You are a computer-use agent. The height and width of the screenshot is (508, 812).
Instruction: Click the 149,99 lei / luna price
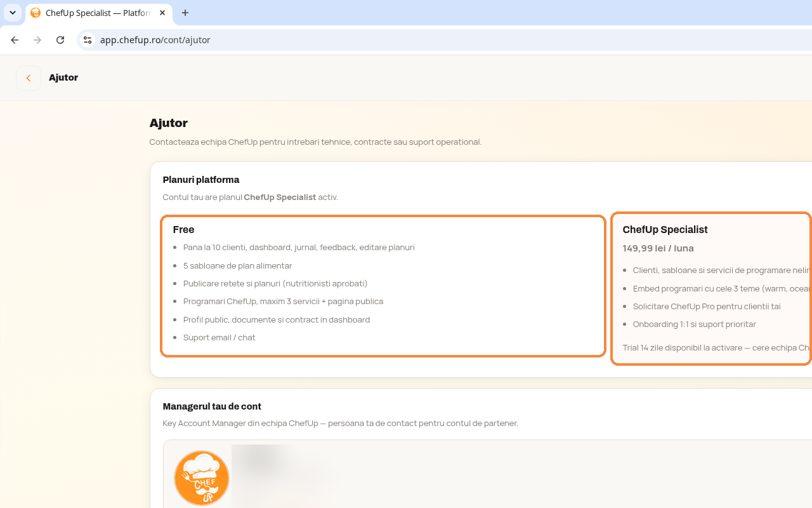click(x=658, y=248)
